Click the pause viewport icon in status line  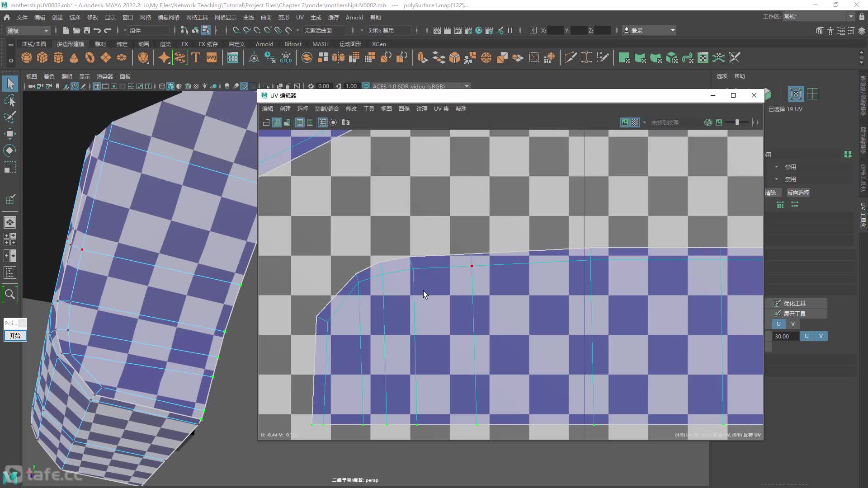coord(510,30)
